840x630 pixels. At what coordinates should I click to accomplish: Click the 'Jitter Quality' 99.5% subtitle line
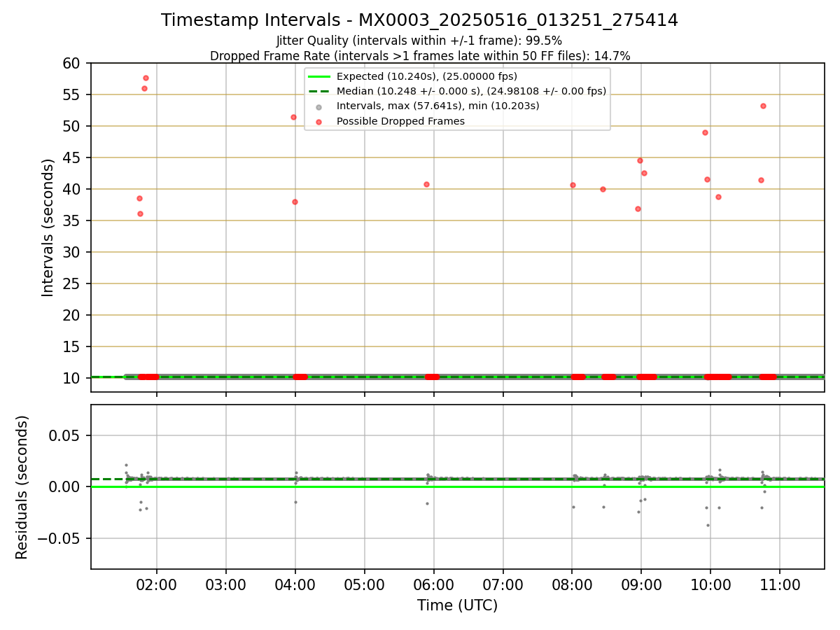(x=419, y=41)
